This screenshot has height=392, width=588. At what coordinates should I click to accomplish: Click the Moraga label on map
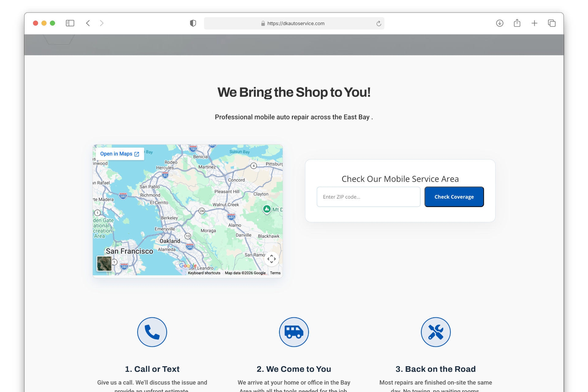208,231
